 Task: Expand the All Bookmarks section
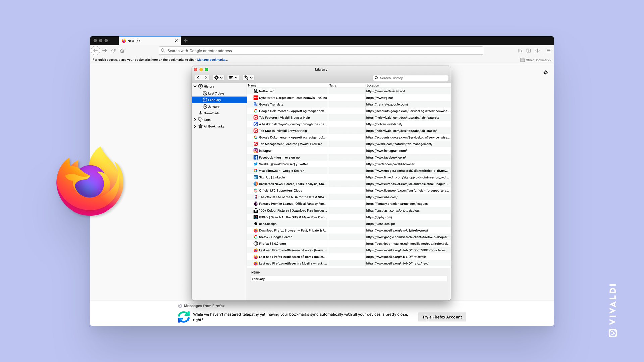pyautogui.click(x=195, y=126)
